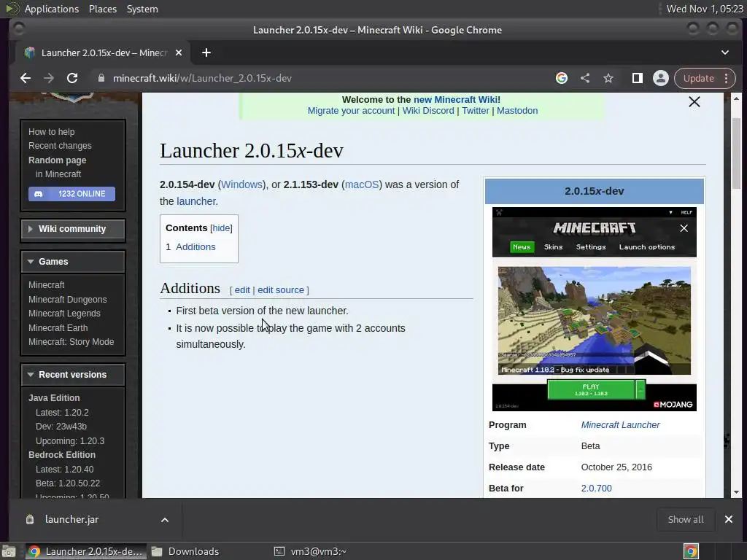
Task: Open Java Edition Latest 1.20.2
Action: click(62, 413)
